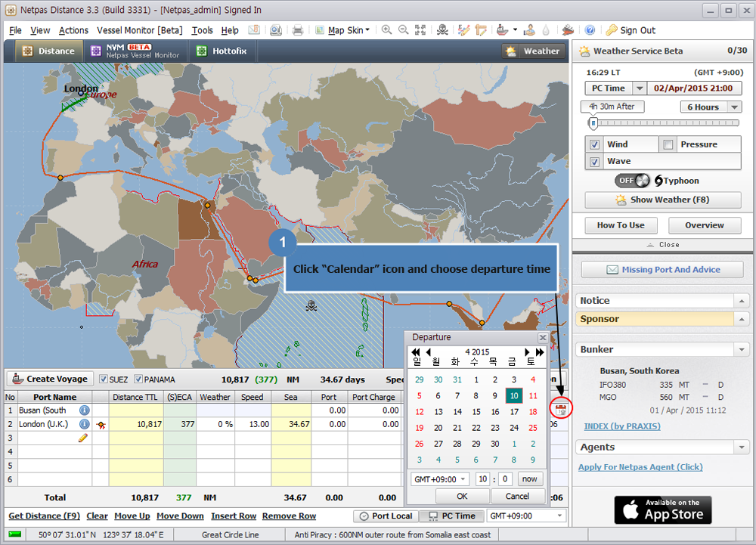Viewport: 756px width, 545px height.
Task: Open the dropdown arrow beside ship icon
Action: [515, 30]
